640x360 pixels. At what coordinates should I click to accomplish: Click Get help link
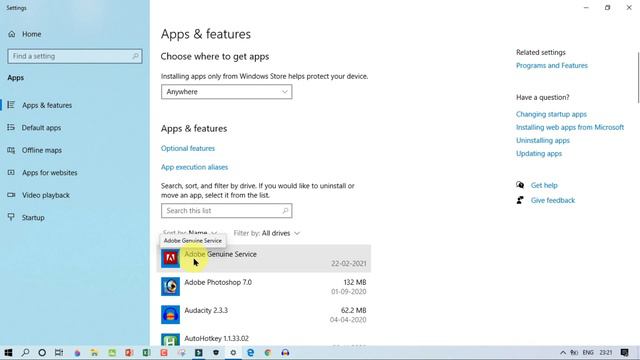[544, 185]
